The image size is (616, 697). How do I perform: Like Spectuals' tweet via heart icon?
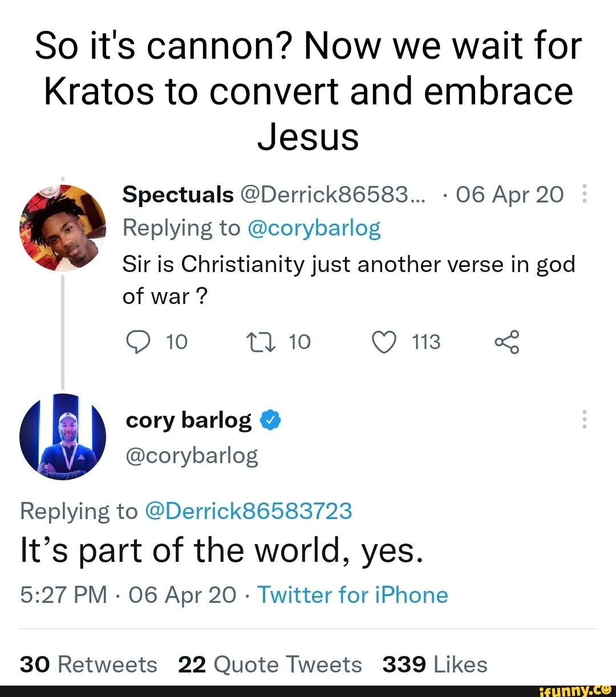pyautogui.click(x=384, y=342)
